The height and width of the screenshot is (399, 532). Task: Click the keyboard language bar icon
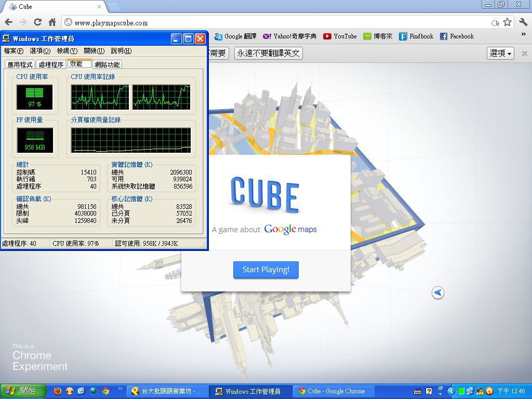point(418,392)
